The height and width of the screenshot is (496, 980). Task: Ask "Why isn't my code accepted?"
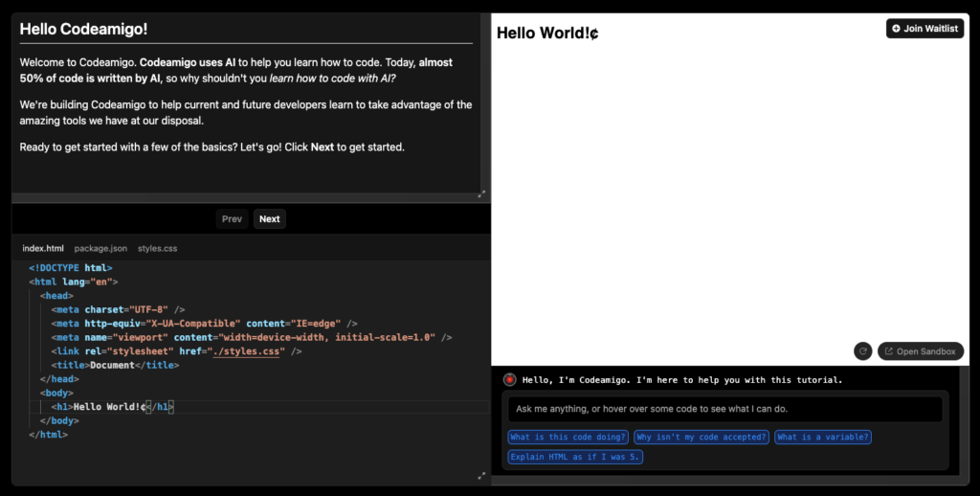pos(702,438)
